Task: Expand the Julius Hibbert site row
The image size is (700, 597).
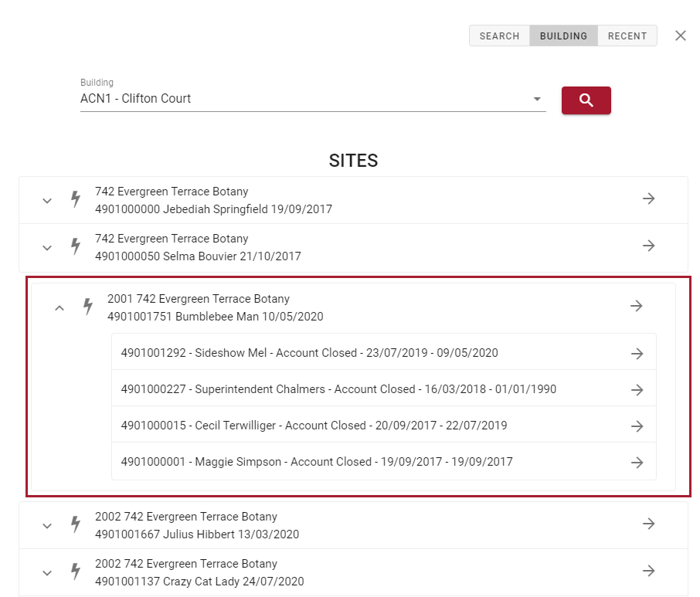Action: [47, 526]
